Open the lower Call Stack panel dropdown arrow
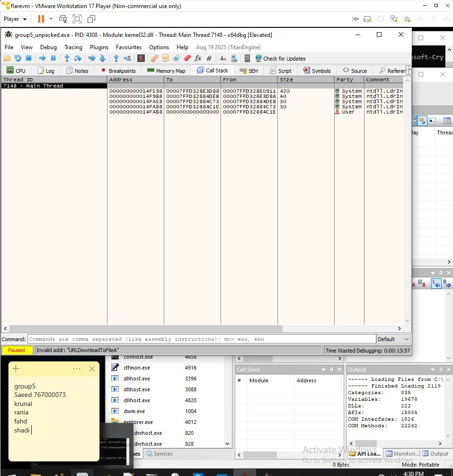This screenshot has height=476, width=453. tap(322, 370)
